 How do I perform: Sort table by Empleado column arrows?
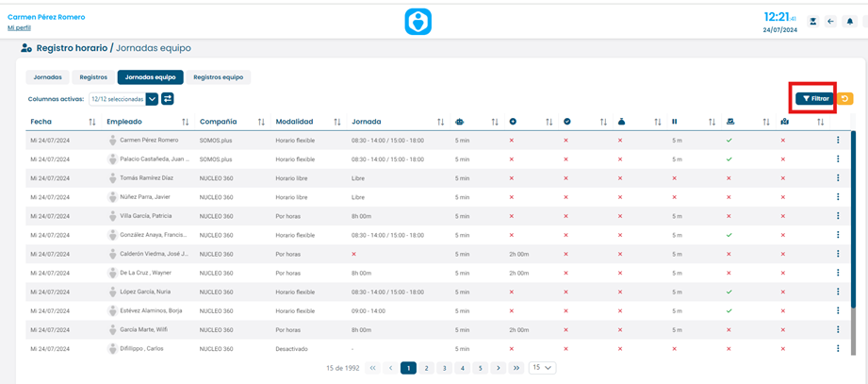point(186,122)
